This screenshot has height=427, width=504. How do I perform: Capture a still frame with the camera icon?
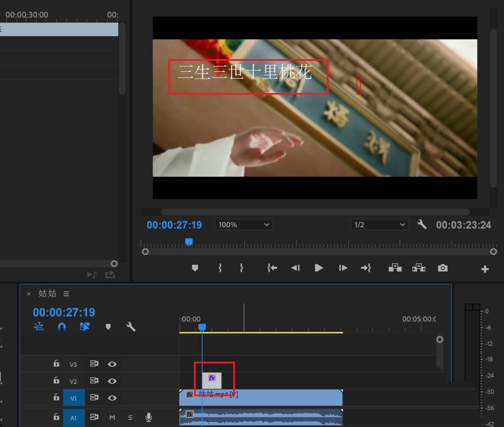click(443, 268)
